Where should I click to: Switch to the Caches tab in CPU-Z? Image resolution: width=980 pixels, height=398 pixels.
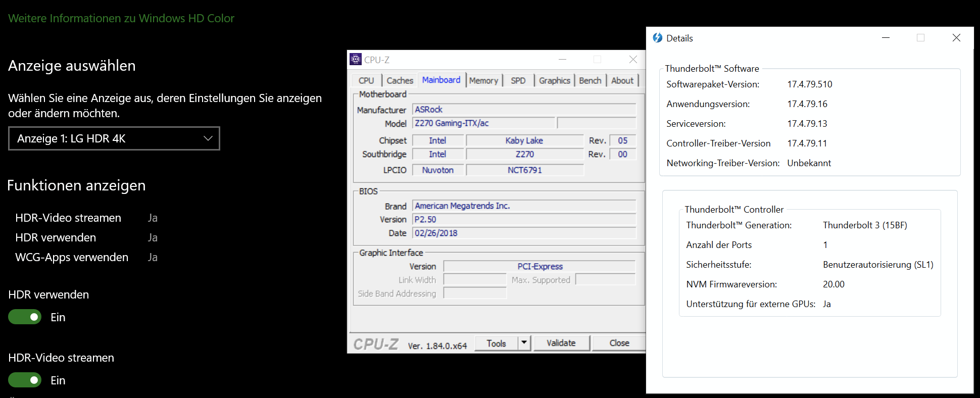(x=400, y=81)
